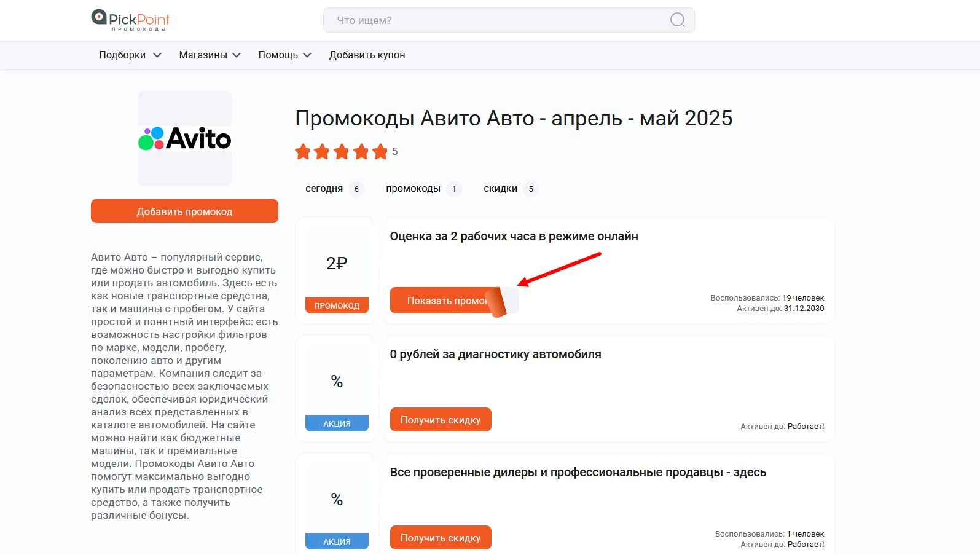Image resolution: width=980 pixels, height=555 pixels.
Task: Expand the Помощь dropdown menu
Action: (x=285, y=55)
